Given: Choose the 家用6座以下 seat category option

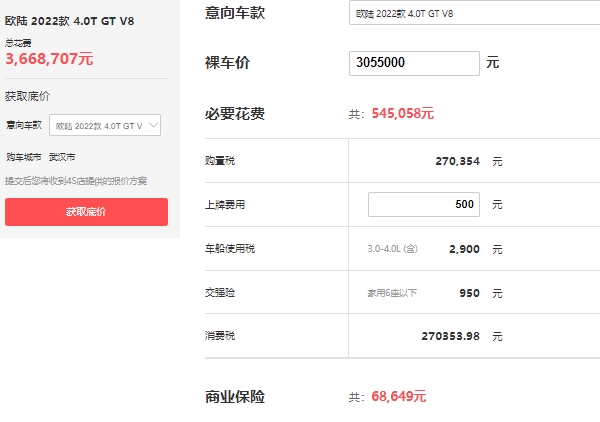Looking at the screenshot, I should (391, 293).
